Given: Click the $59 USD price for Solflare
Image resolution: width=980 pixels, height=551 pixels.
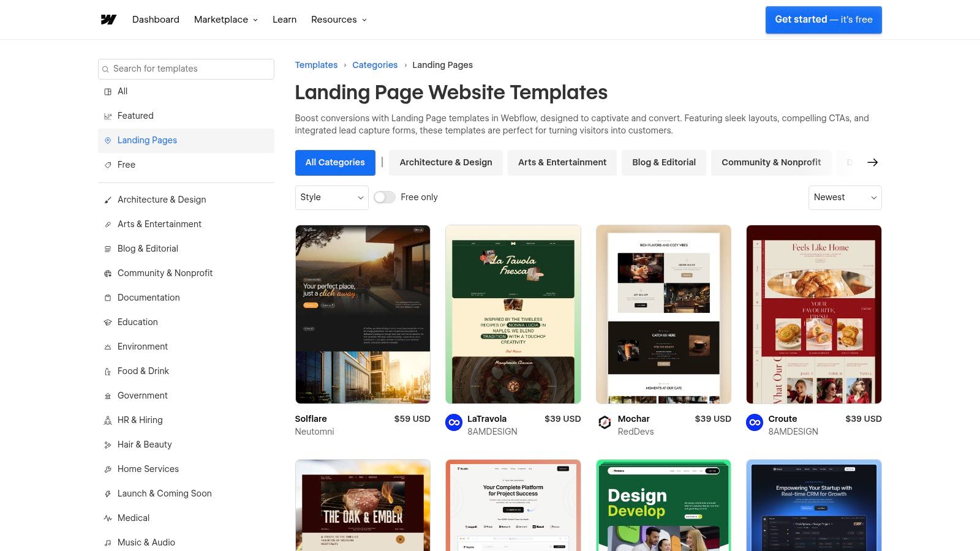Looking at the screenshot, I should coord(412,419).
